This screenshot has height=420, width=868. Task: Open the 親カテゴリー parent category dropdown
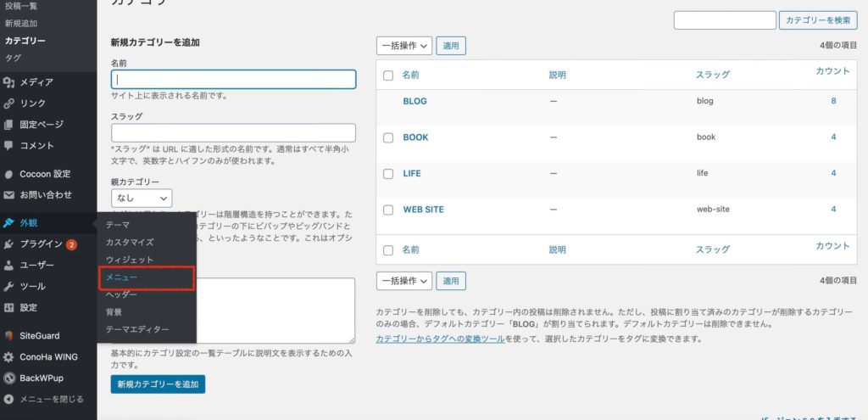(x=142, y=198)
